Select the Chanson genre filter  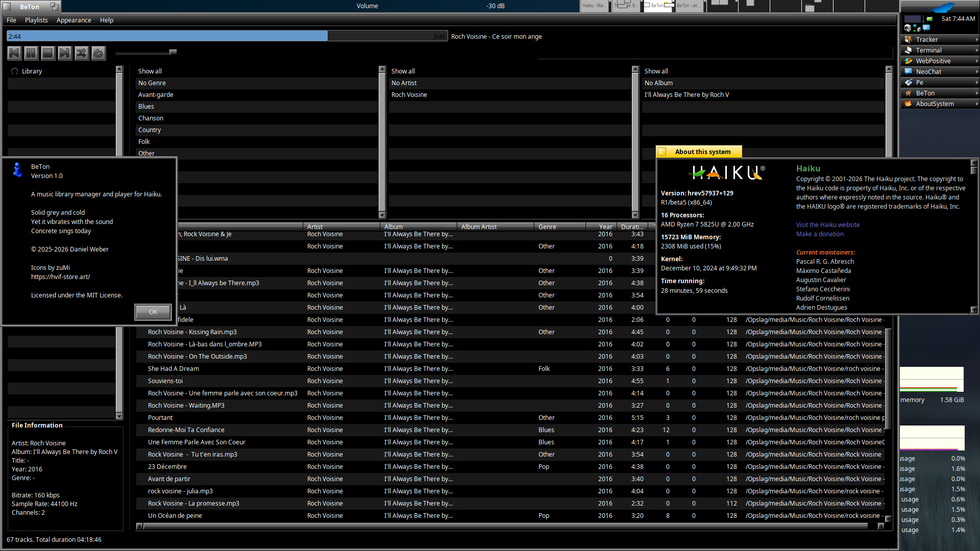click(151, 118)
